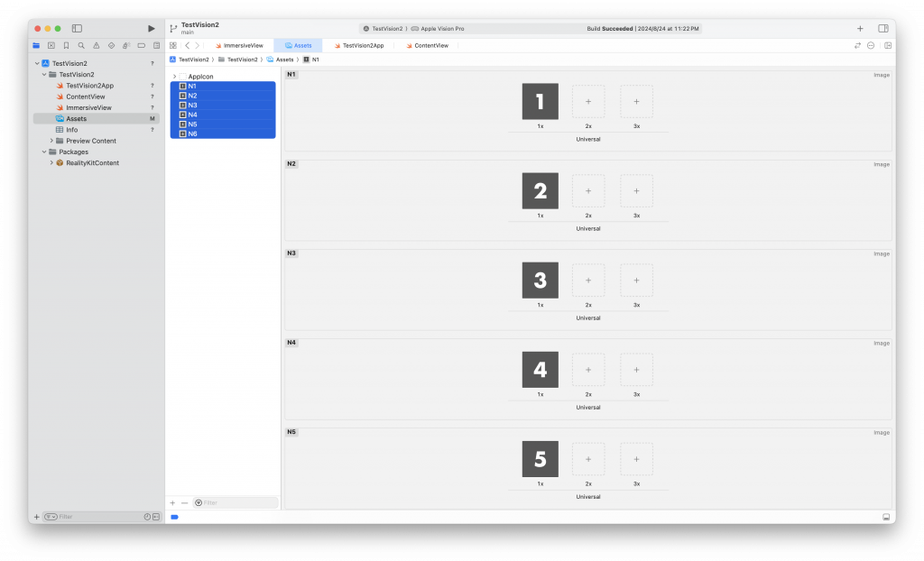Open ImmersiveView file in navigator

tap(88, 108)
